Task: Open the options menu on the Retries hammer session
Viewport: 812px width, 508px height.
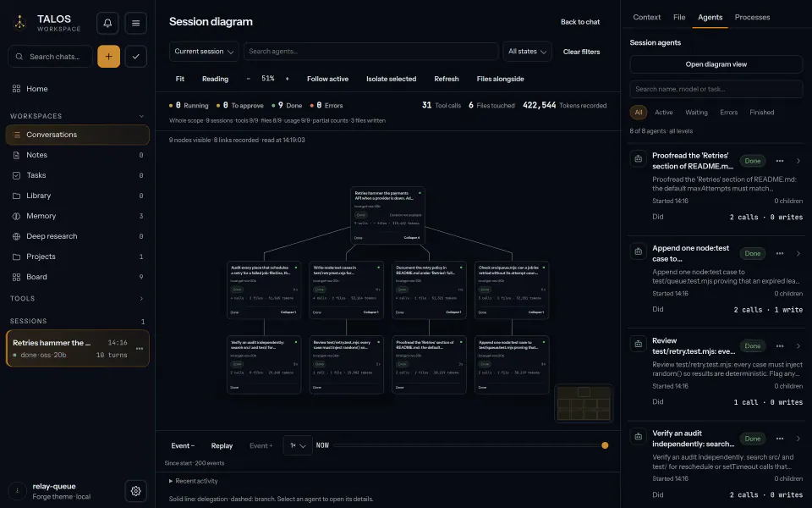Action: coord(140,349)
